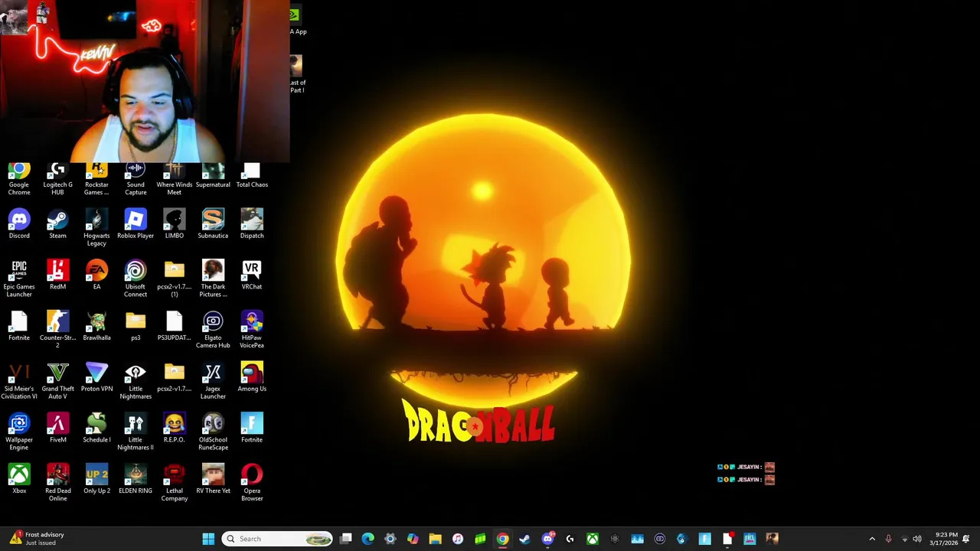This screenshot has width=980, height=551.
Task: Select HitPaw VoicePea desktop icon
Action: (252, 330)
